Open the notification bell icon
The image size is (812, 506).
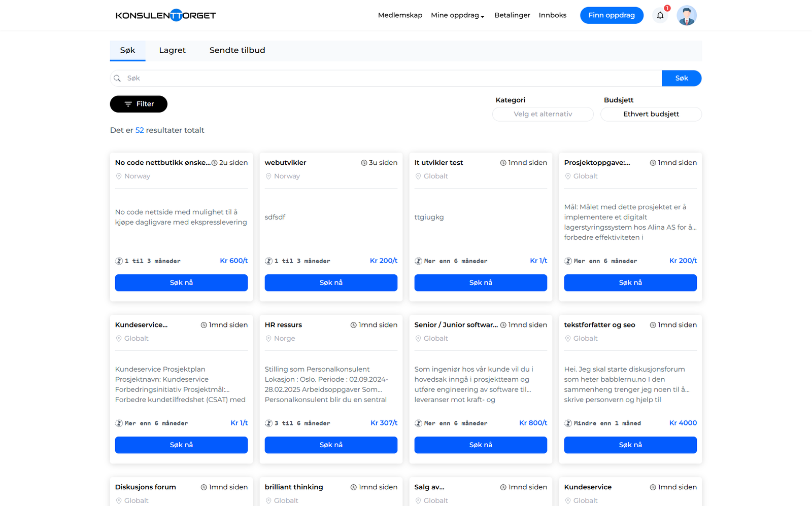point(660,16)
